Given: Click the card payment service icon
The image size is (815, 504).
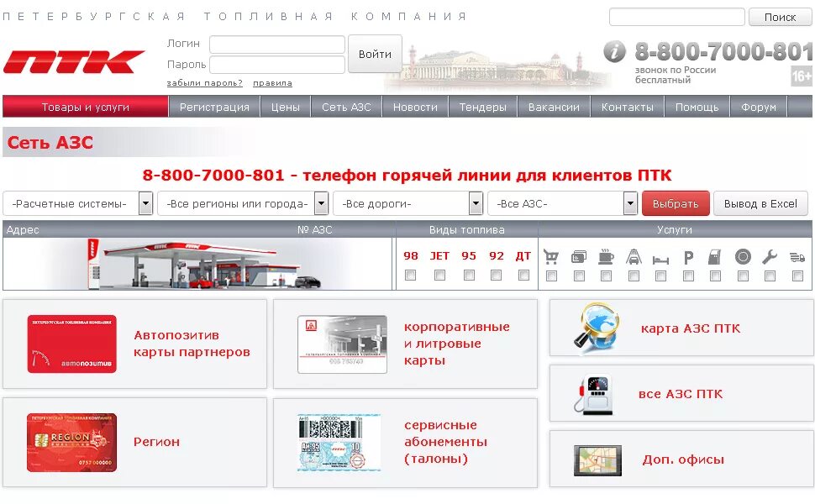Looking at the screenshot, I should (x=579, y=257).
